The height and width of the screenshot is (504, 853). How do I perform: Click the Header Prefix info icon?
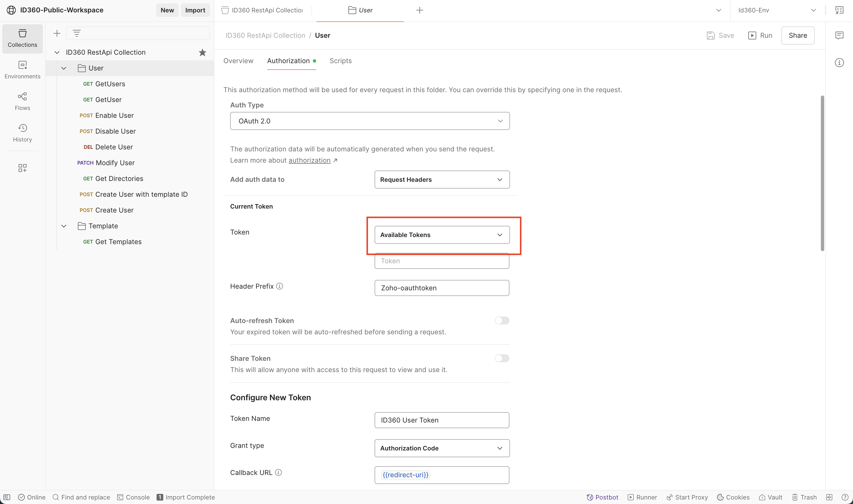click(280, 286)
